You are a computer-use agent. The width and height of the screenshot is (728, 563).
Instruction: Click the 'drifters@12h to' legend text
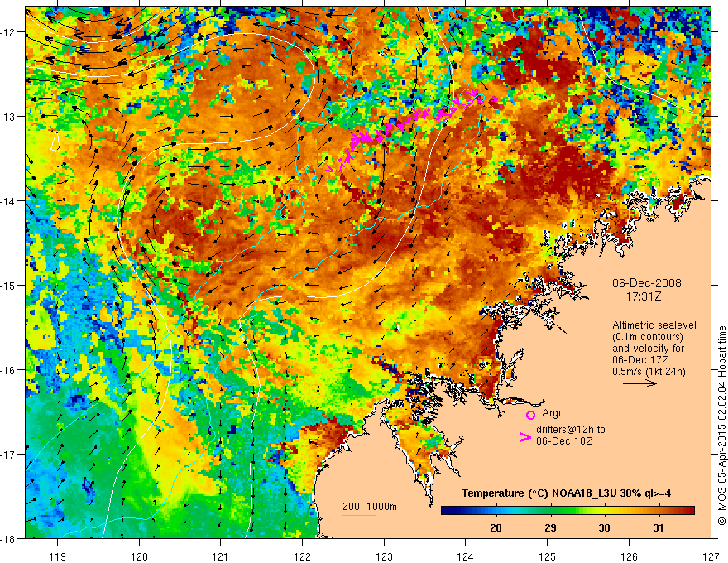click(x=571, y=430)
